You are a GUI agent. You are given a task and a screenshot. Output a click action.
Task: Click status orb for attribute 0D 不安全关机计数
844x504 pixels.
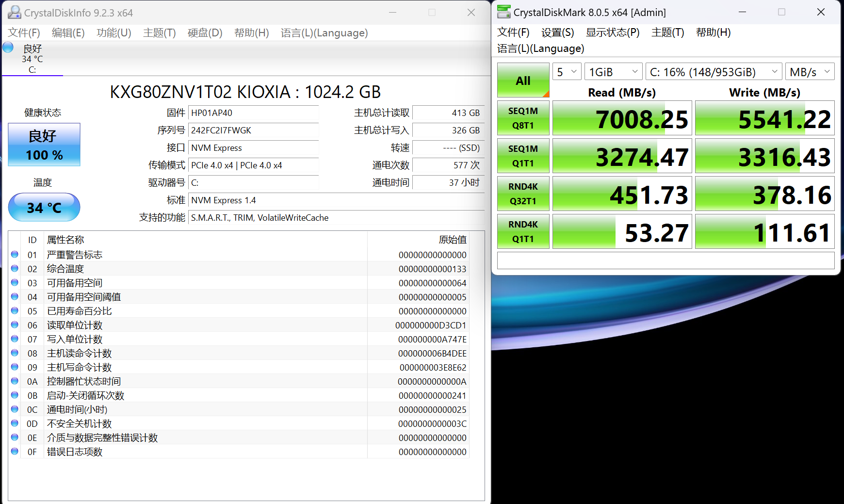pos(15,423)
